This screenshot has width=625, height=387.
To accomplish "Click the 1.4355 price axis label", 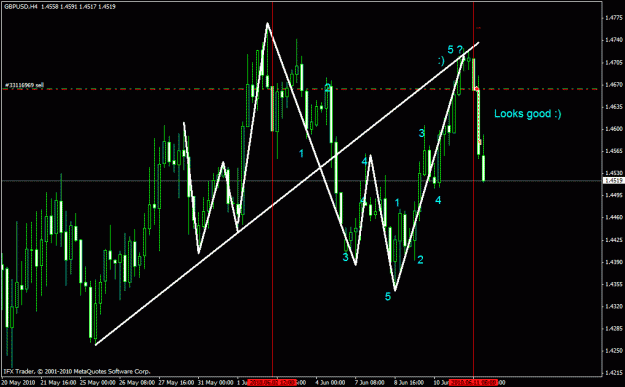I will click(614, 284).
